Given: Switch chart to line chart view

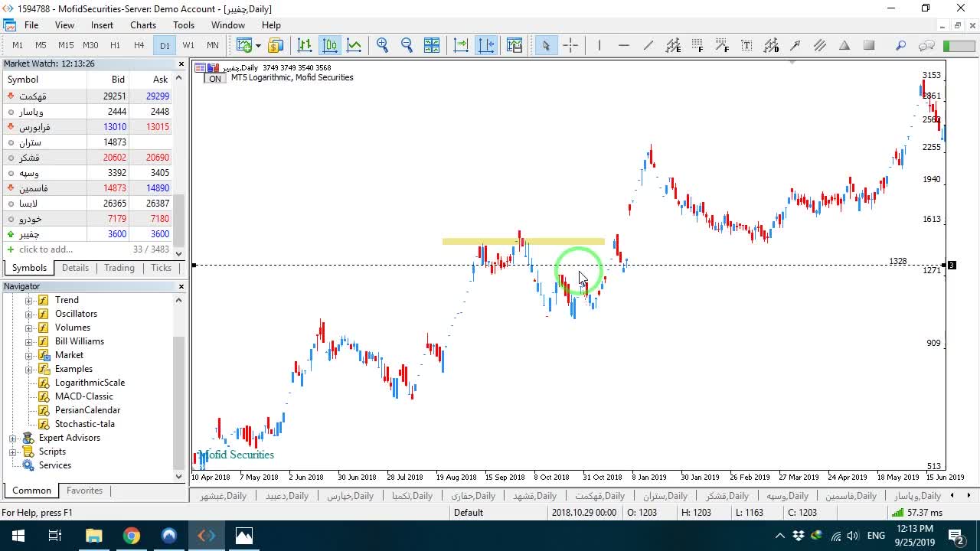Looking at the screenshot, I should tap(354, 45).
